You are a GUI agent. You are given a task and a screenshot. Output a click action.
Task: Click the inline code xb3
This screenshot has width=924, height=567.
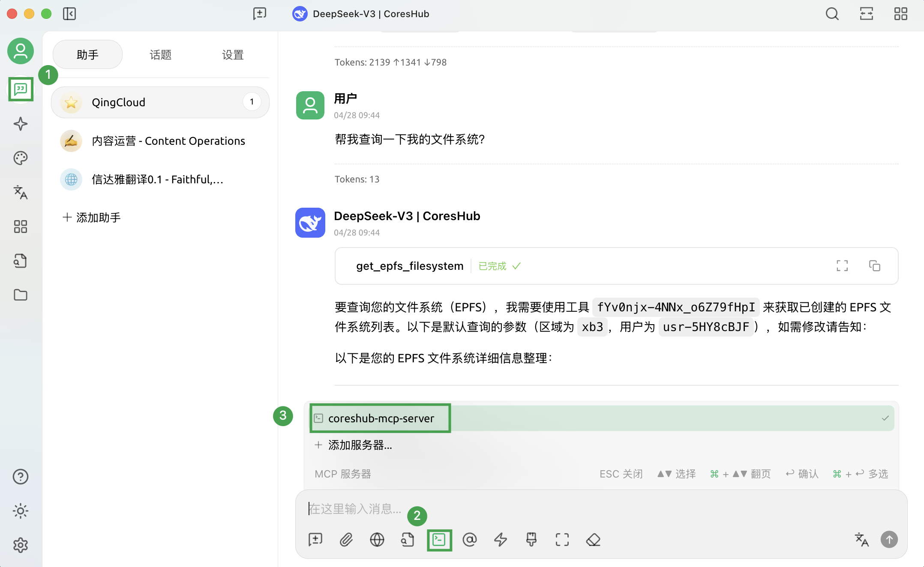(x=592, y=327)
